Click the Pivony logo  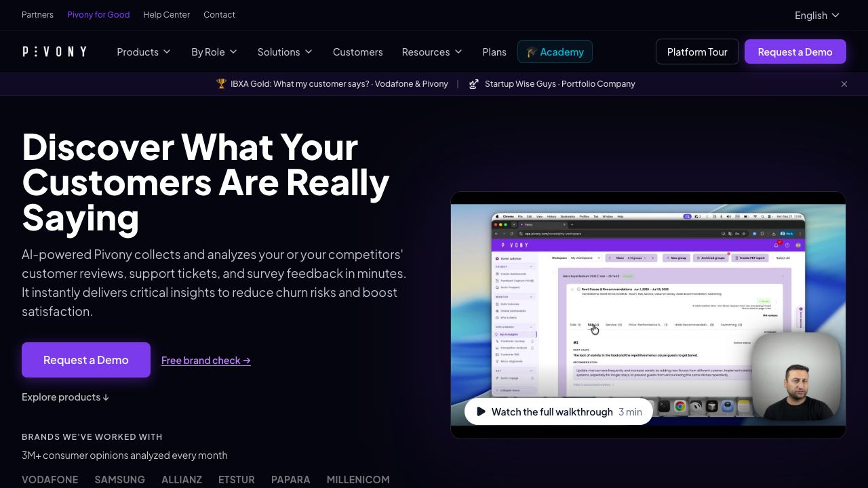[x=54, y=52]
